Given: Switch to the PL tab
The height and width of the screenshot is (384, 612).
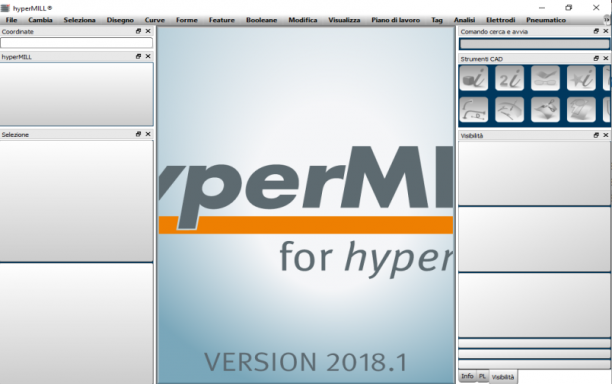Looking at the screenshot, I should coord(482,376).
